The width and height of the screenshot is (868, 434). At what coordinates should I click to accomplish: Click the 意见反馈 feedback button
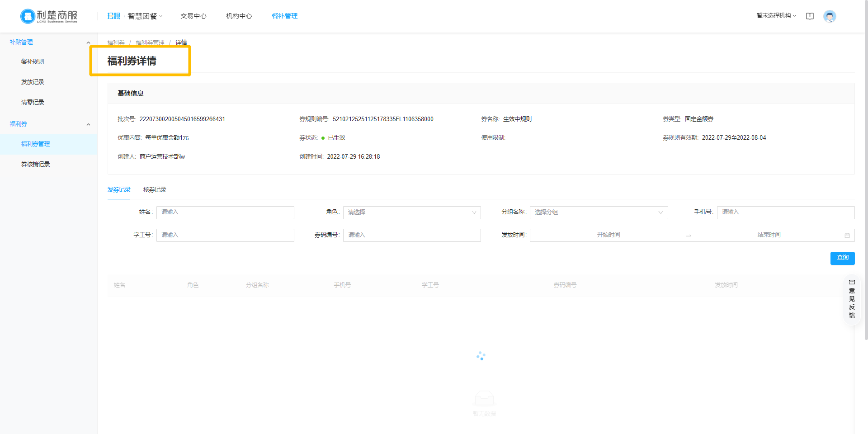pos(852,299)
